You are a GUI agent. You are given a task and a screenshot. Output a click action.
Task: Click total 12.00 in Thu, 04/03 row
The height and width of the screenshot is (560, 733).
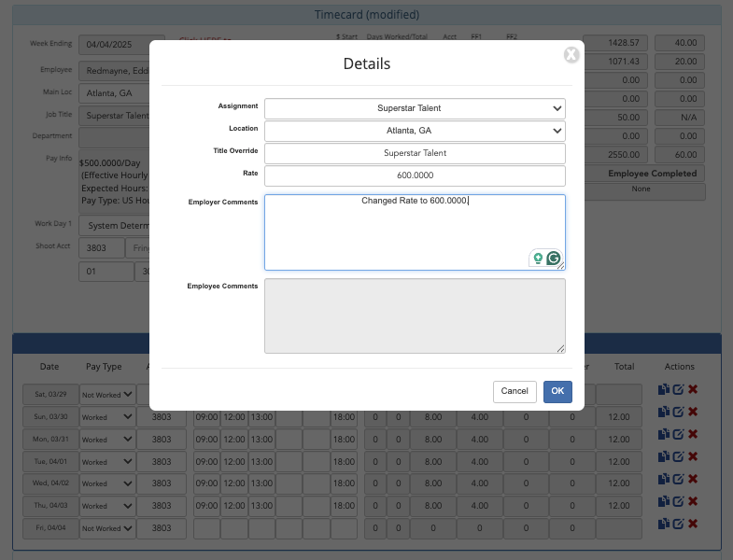point(619,506)
